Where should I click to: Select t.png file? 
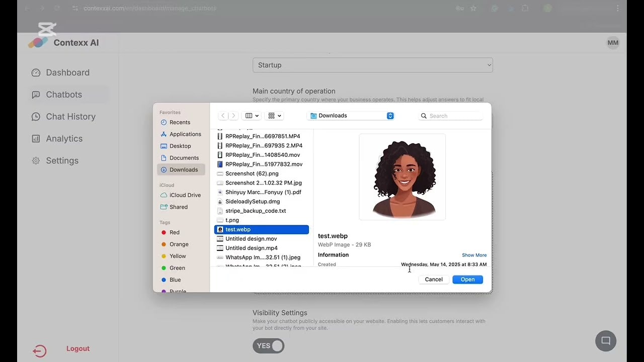point(262,220)
